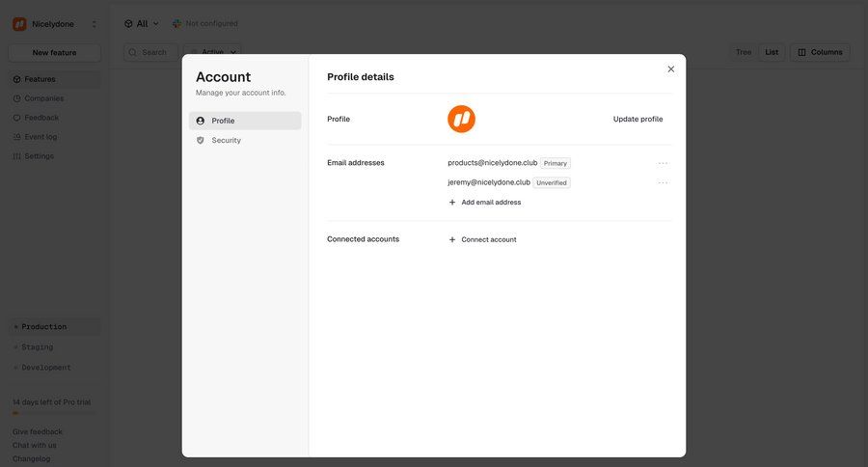Expand the All views dropdown
This screenshot has width=868, height=467.
(x=141, y=24)
